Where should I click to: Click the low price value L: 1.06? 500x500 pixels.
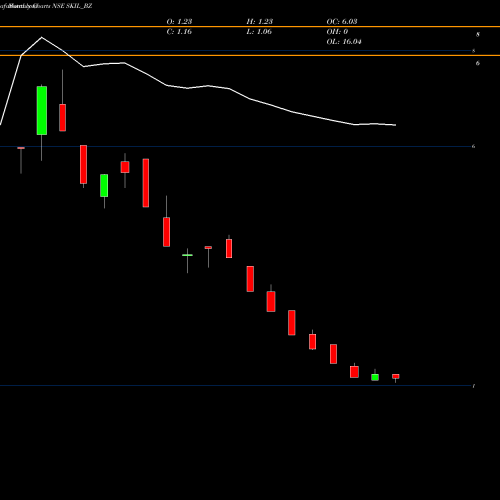pyautogui.click(x=259, y=31)
